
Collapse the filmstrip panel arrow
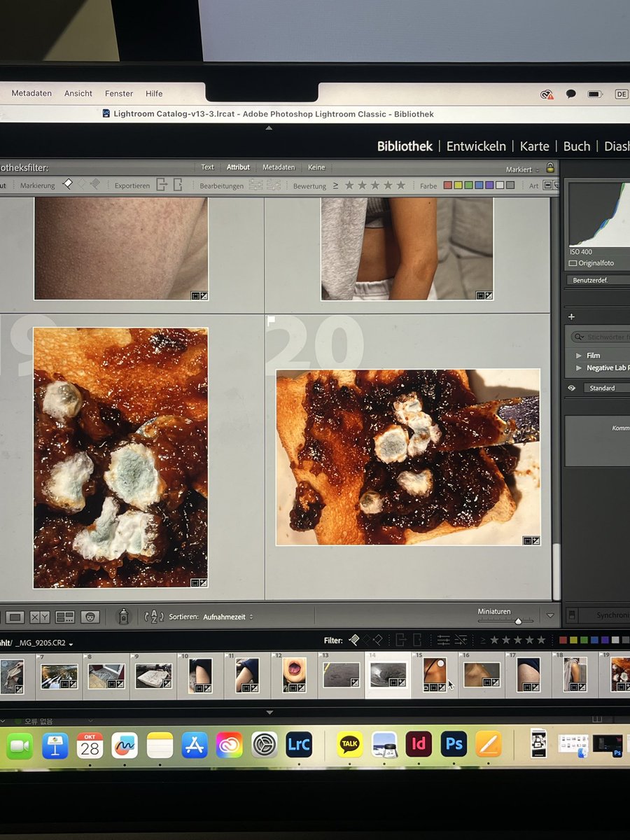(269, 712)
